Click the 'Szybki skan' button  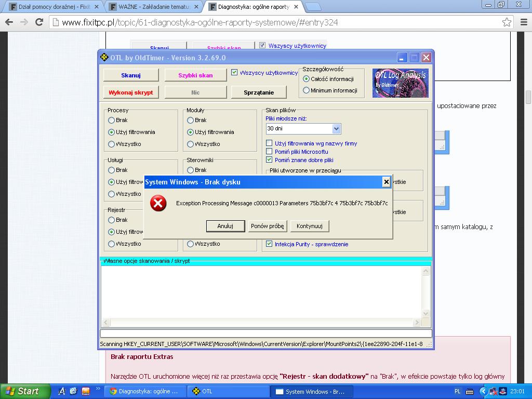coord(195,75)
